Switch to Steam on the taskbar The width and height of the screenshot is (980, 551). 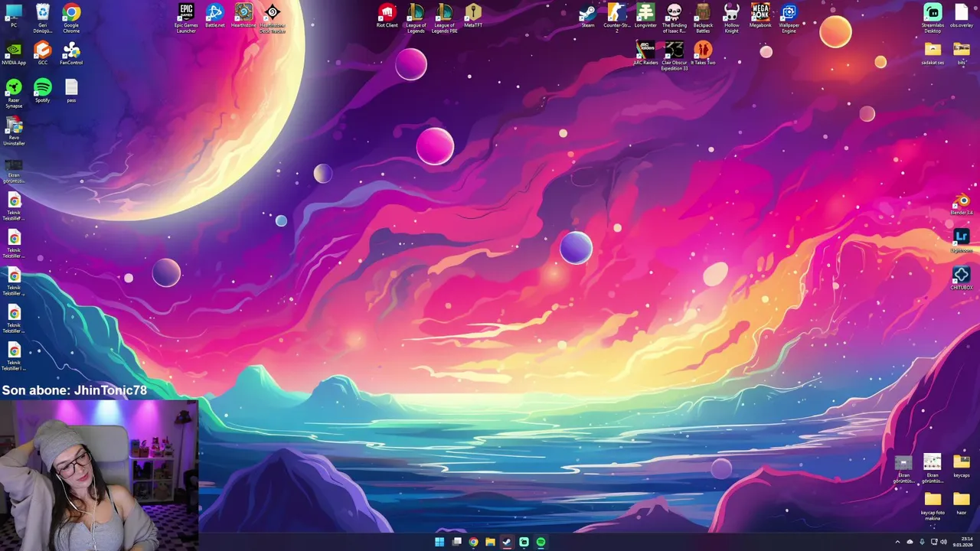[x=507, y=542]
